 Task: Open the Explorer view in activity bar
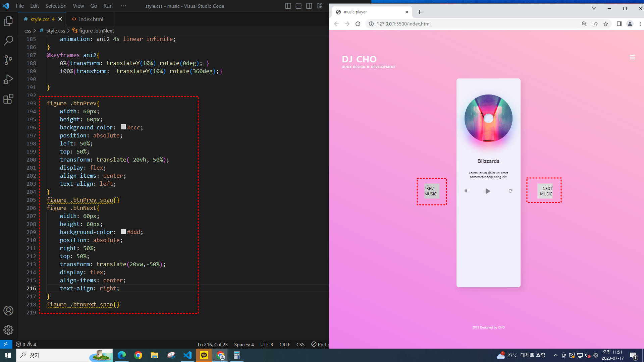(x=8, y=21)
